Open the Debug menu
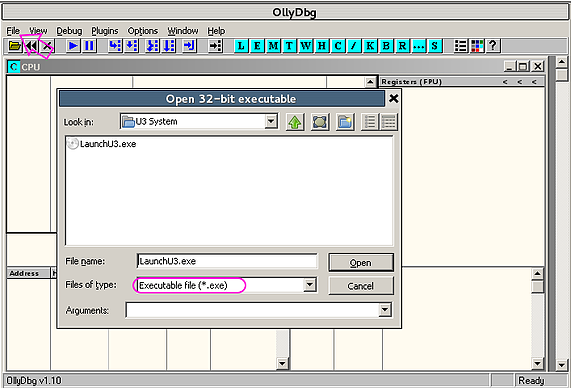 coord(69,31)
